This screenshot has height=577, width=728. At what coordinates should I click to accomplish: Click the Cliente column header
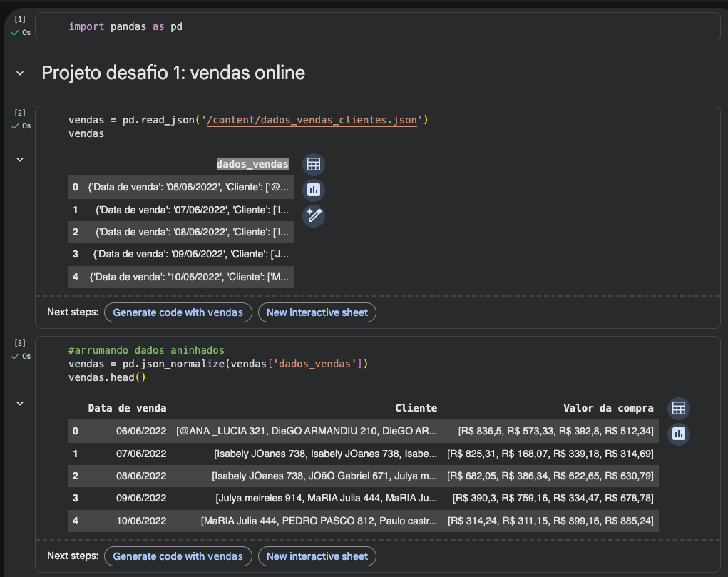point(416,408)
